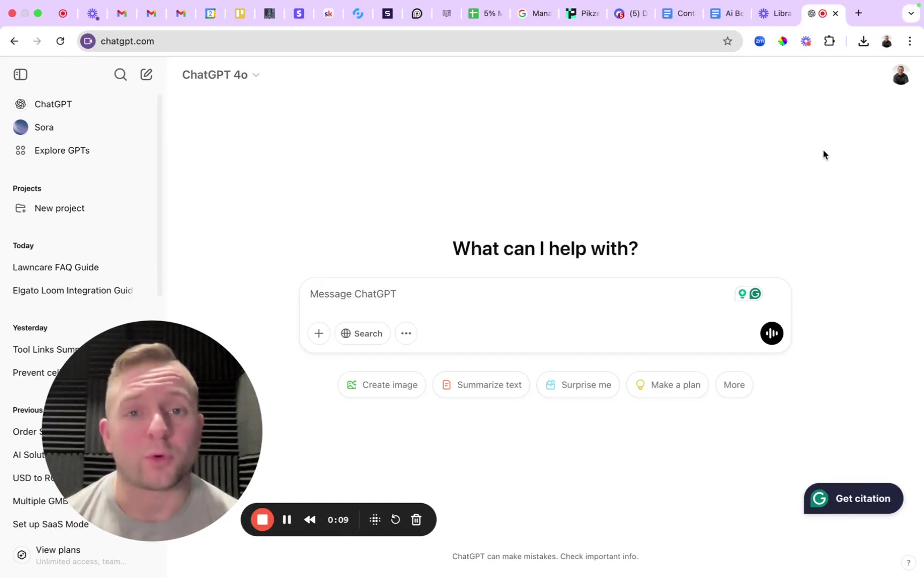This screenshot has height=578, width=924.
Task: Open the Chrome profile icon in the toolbar
Action: pyautogui.click(x=887, y=41)
